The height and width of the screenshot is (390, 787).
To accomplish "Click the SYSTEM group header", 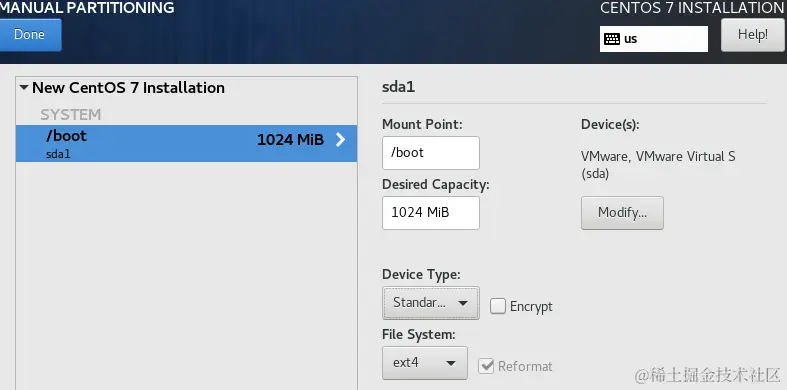I will click(71, 114).
